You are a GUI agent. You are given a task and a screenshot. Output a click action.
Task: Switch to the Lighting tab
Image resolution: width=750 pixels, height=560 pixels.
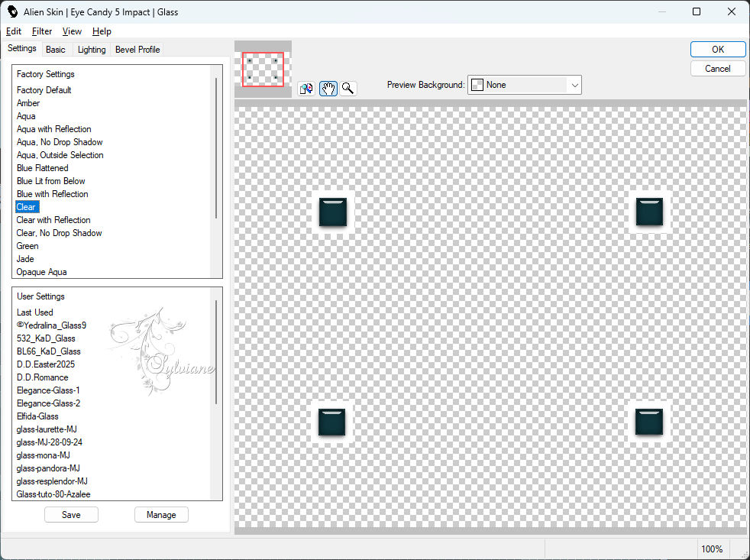(92, 50)
